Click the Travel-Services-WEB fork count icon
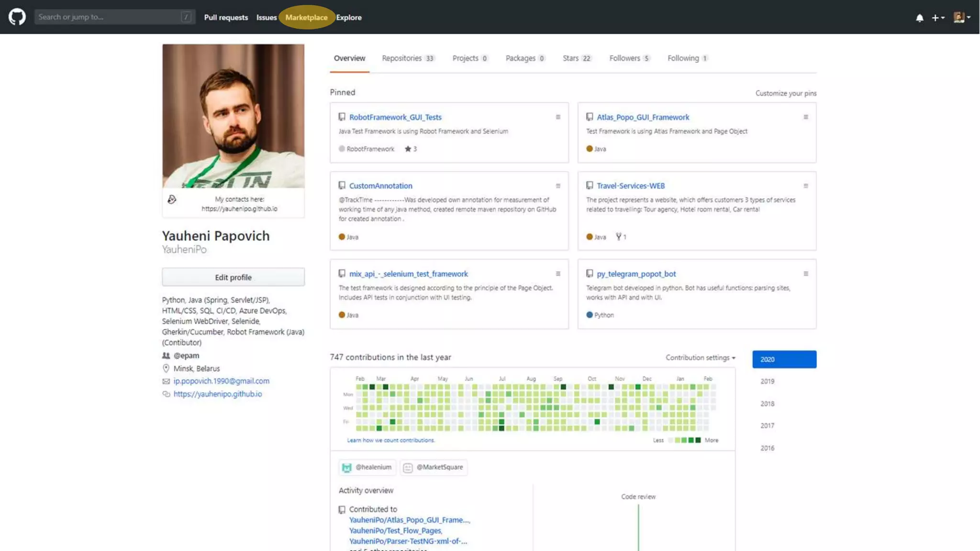980x551 pixels. 619,236
